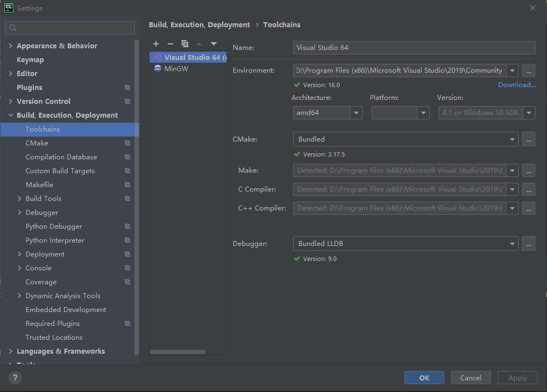Expand the Debugger node
The height and width of the screenshot is (392, 547).
click(19, 213)
